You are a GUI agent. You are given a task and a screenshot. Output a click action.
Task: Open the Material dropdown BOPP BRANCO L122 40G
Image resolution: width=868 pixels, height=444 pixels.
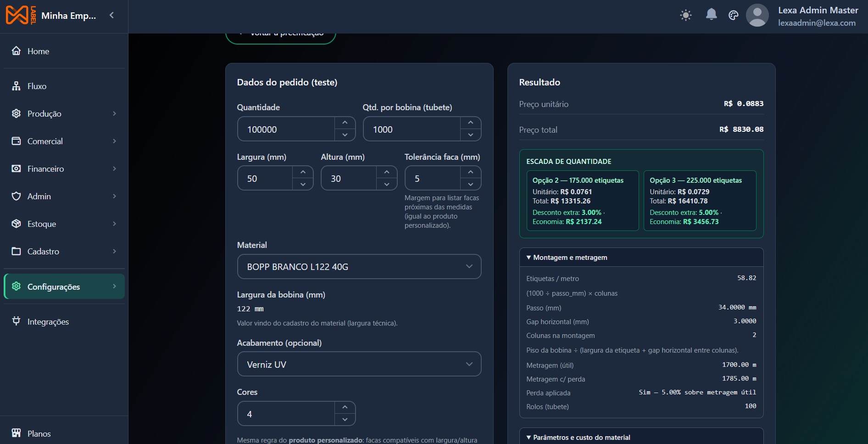pos(359,266)
